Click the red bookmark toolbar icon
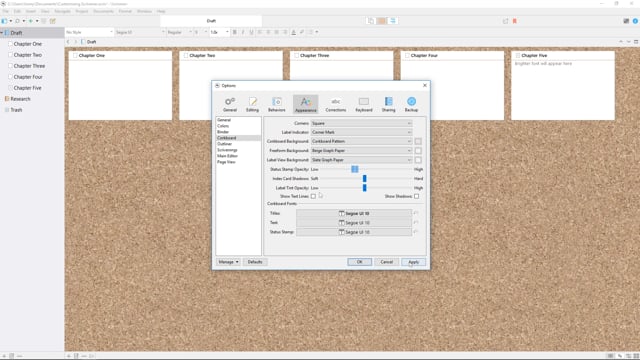The image size is (640, 360). click(515, 21)
